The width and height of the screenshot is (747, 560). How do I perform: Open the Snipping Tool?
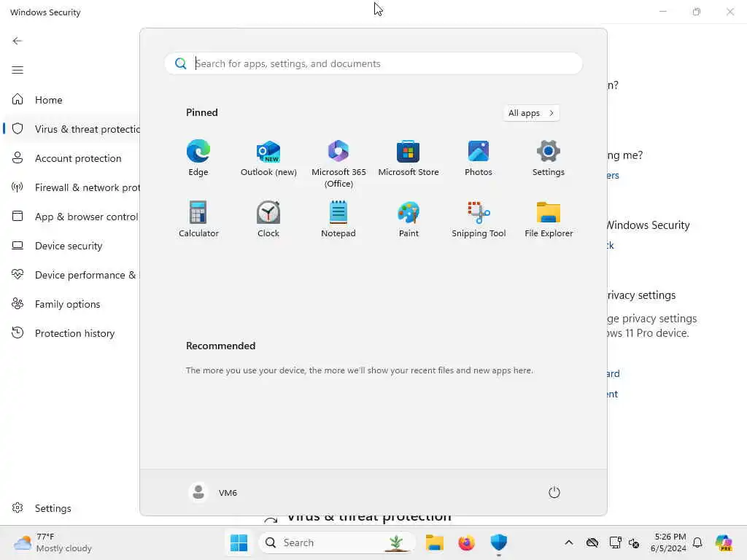point(479,219)
